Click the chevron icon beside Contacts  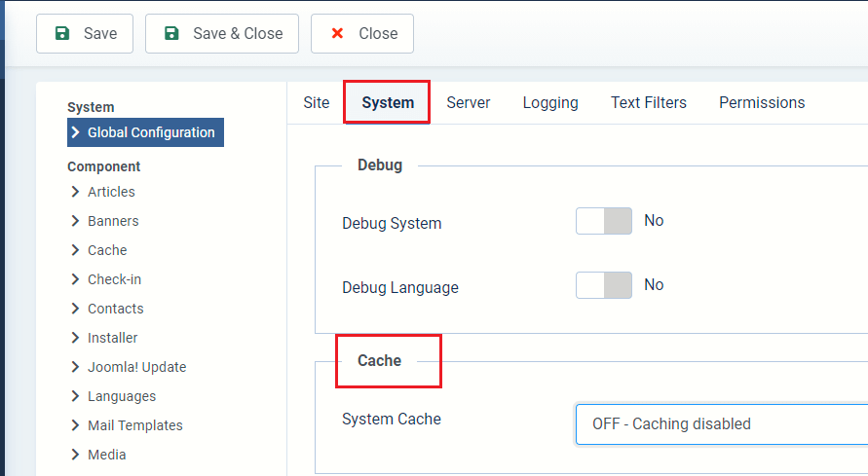pyautogui.click(x=75, y=309)
